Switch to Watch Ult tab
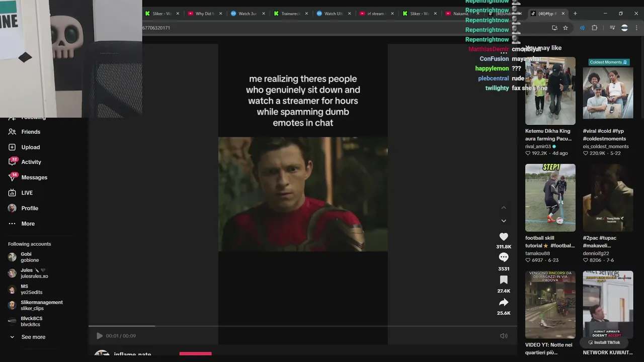This screenshot has height=362, width=644. point(333,14)
